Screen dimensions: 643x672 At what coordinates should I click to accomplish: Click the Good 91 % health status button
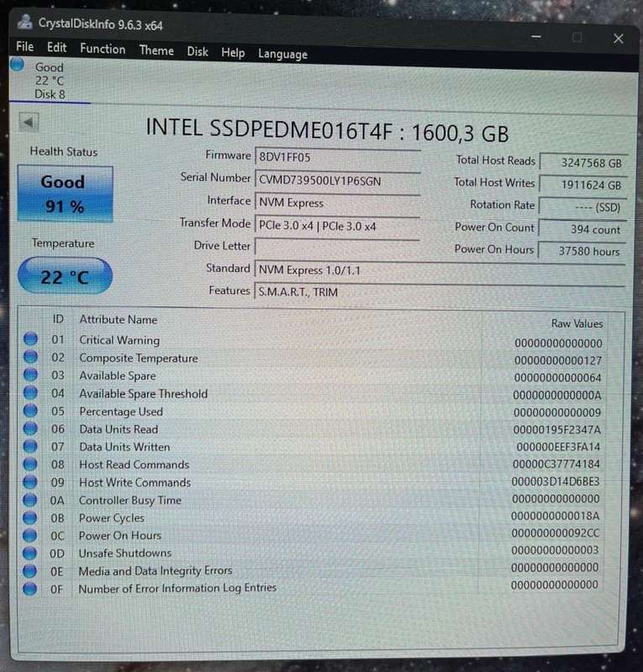[65, 194]
